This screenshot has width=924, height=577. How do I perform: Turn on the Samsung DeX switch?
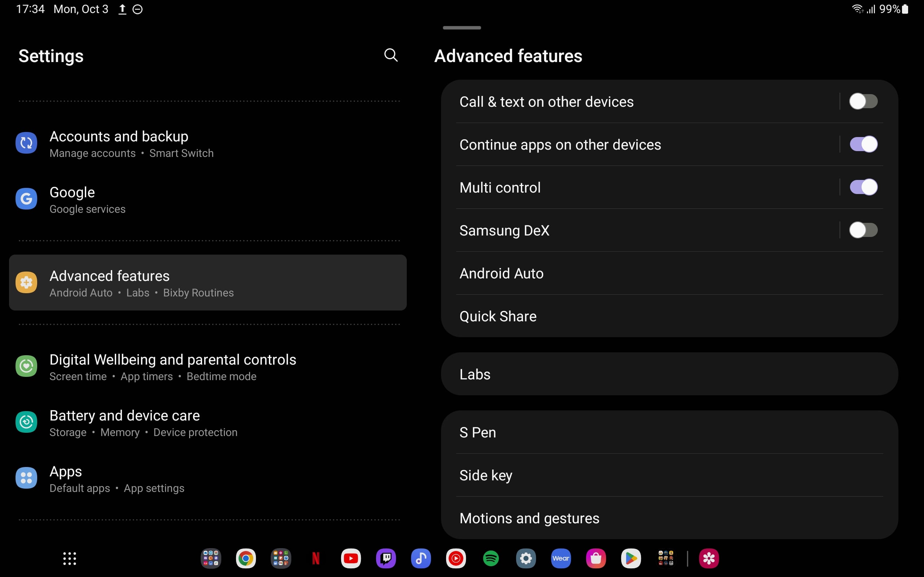(863, 230)
